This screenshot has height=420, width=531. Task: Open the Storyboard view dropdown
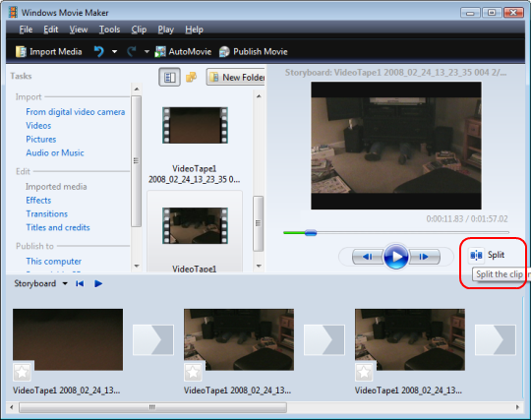pos(65,283)
